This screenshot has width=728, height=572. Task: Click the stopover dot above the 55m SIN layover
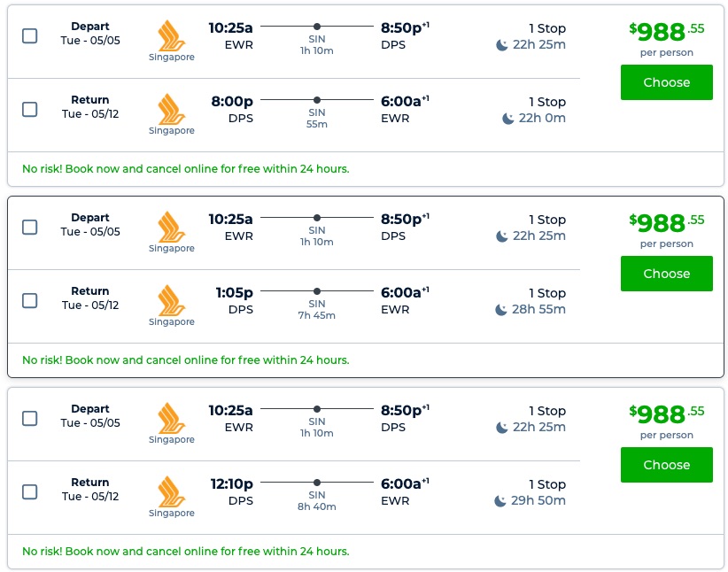coord(317,100)
